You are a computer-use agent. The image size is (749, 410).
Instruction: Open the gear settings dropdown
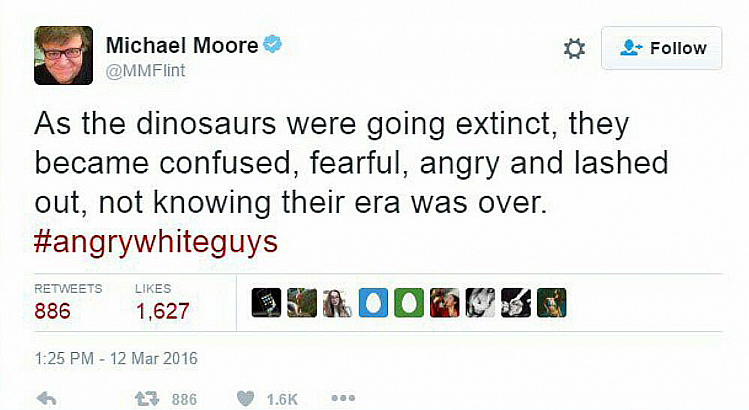[574, 49]
